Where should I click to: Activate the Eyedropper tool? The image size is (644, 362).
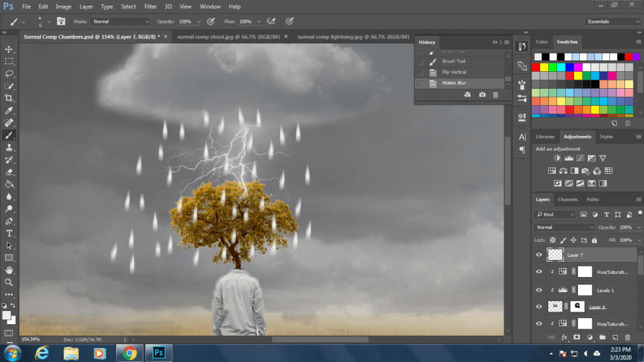point(9,110)
